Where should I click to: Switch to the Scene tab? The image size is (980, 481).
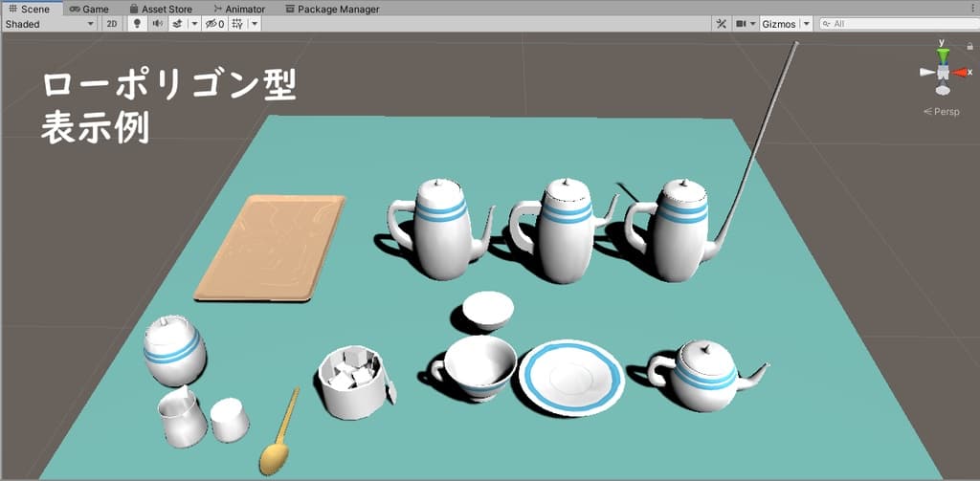pos(31,9)
